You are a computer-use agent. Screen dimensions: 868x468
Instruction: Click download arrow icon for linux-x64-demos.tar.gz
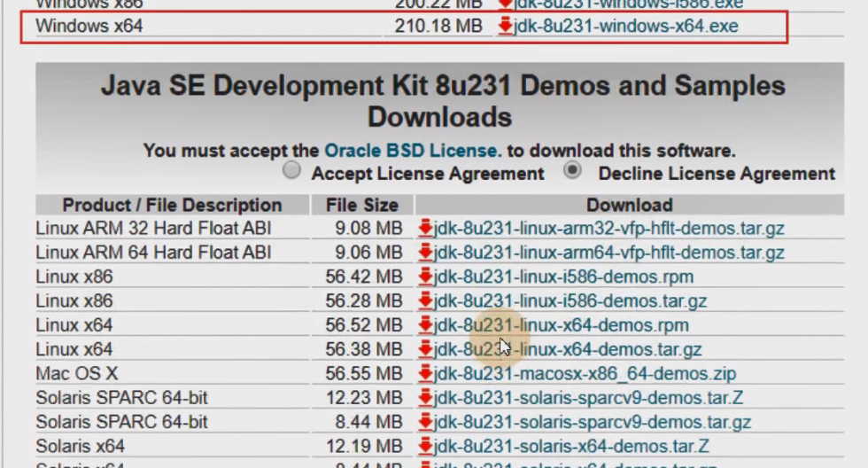pos(425,349)
